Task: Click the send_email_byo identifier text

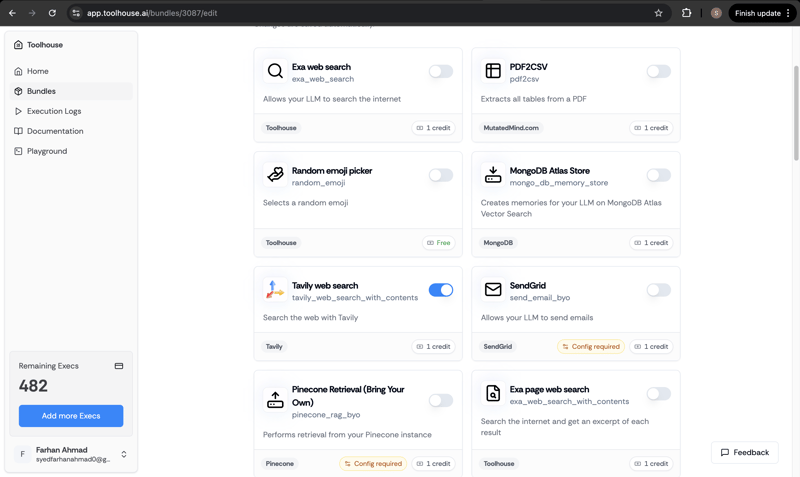Action: (x=540, y=297)
